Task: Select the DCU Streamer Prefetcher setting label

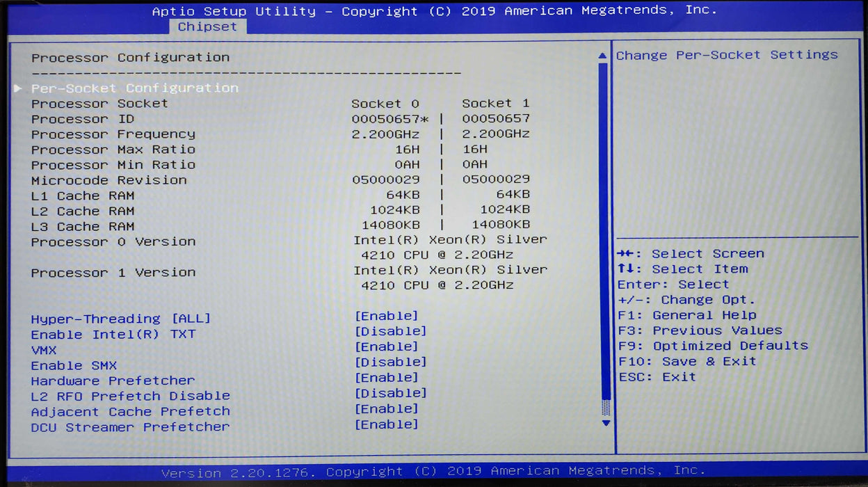Action: 130,427
